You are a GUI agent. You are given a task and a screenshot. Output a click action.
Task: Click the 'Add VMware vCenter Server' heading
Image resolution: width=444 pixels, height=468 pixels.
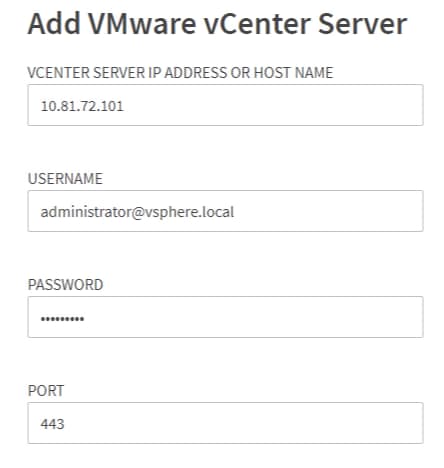pos(217,24)
